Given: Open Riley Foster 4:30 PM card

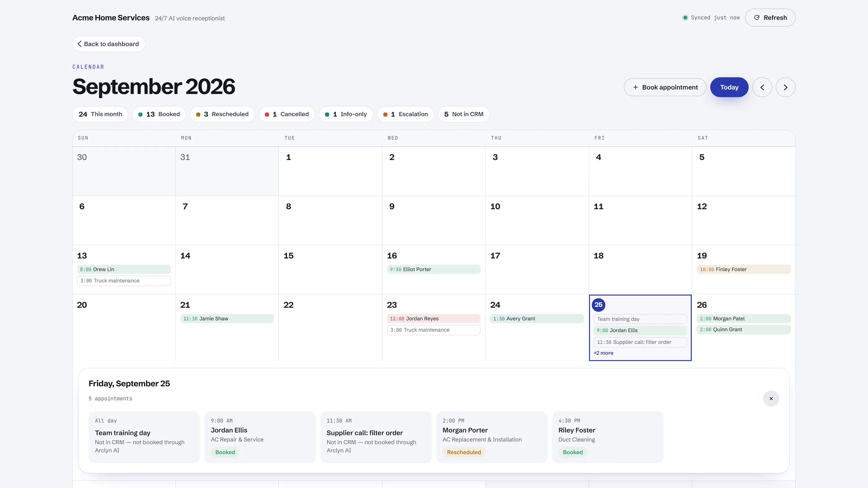Looking at the screenshot, I should pyautogui.click(x=608, y=437).
